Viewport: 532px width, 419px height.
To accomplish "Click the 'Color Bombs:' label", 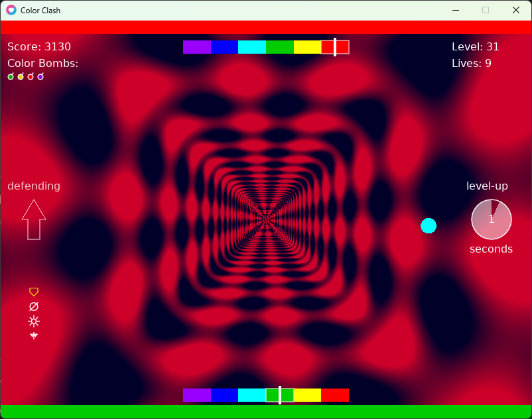I will pos(42,64).
